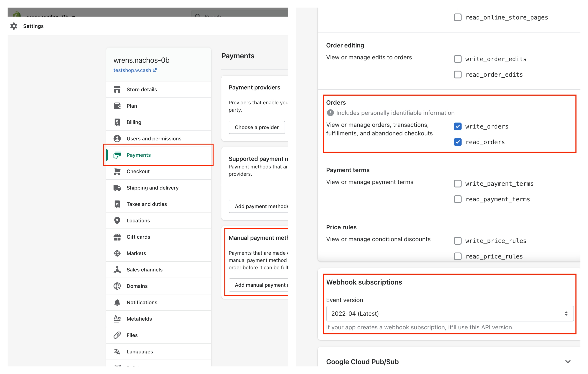Open Checkout settings
The height and width of the screenshot is (374, 588).
[x=159, y=171]
